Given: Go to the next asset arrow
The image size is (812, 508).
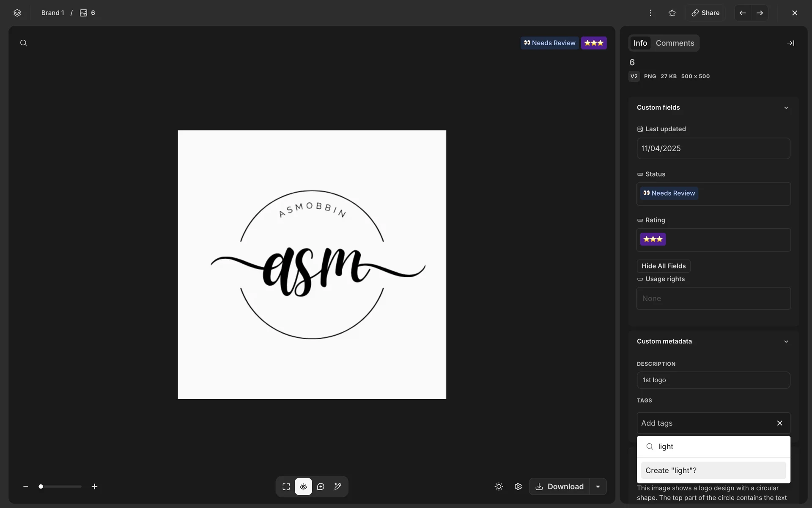Looking at the screenshot, I should pos(760,13).
